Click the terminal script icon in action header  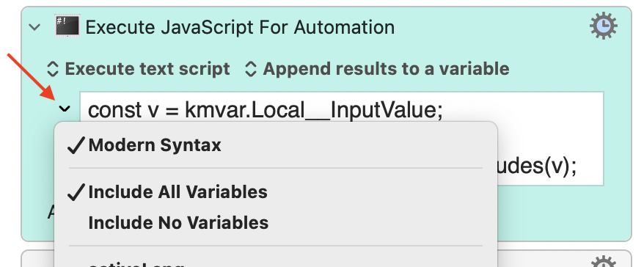[x=67, y=26]
